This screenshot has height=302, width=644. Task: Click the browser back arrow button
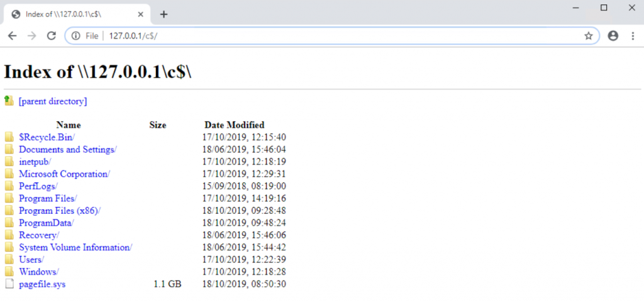pos(12,36)
